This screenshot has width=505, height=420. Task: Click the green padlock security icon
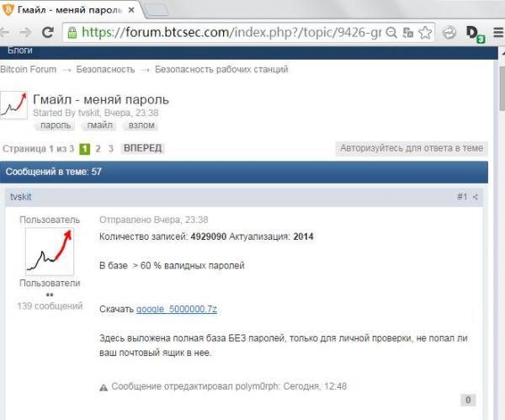tap(72, 33)
